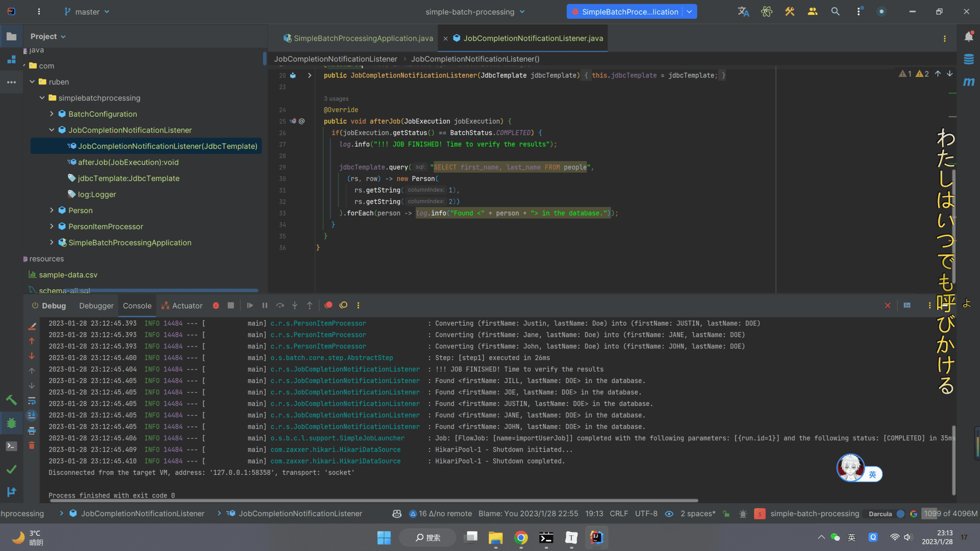
Task: Toggle Soft-Wrap in console sidebar
Action: click(32, 400)
